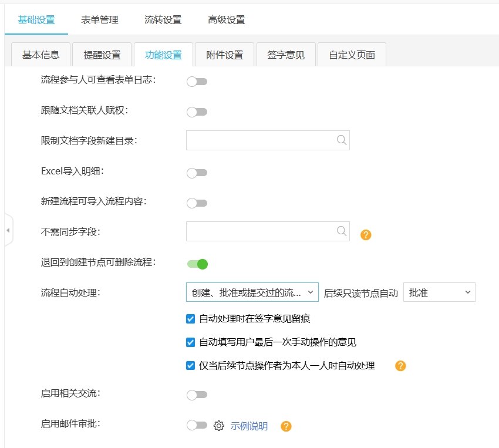The height and width of the screenshot is (448, 499).
Task: Open the gear settings for 启用邮件审批
Action: 219,426
